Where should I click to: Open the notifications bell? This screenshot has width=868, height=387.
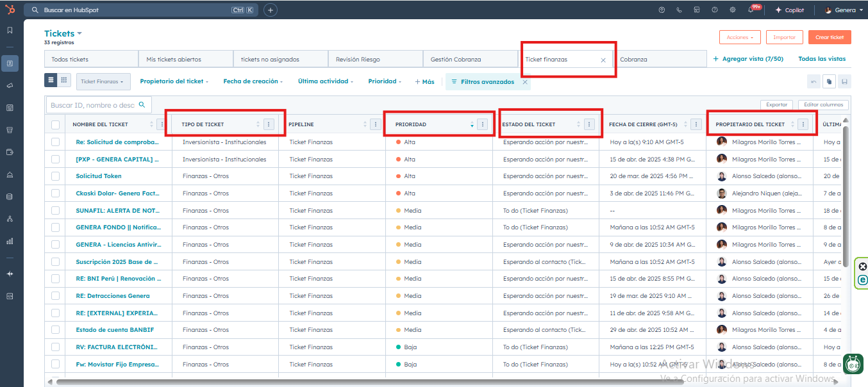(x=751, y=10)
